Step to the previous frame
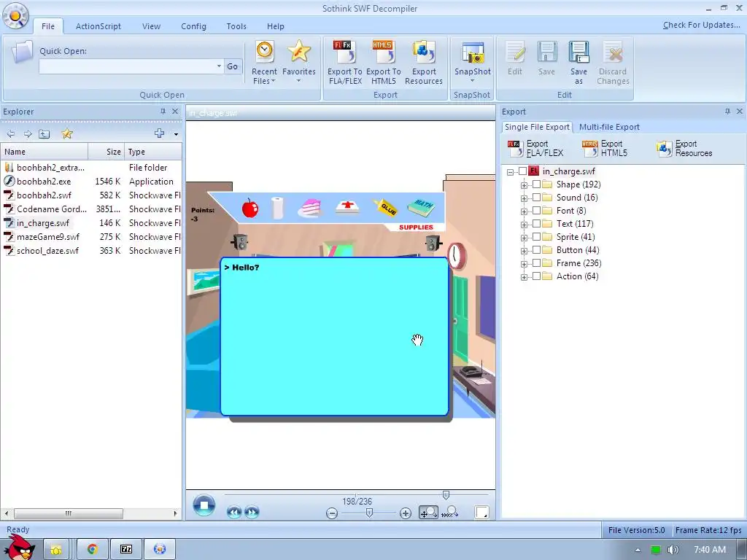The image size is (747, 560). (234, 513)
